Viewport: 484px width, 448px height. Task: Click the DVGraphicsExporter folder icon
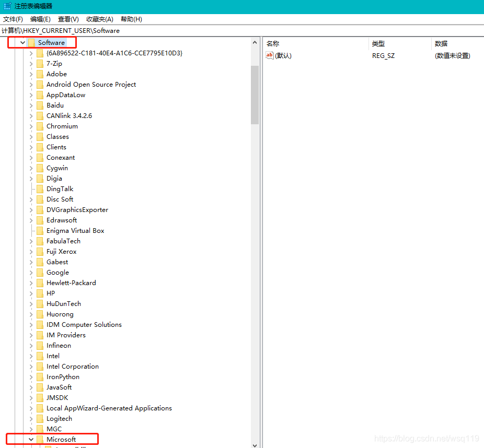[40, 210]
